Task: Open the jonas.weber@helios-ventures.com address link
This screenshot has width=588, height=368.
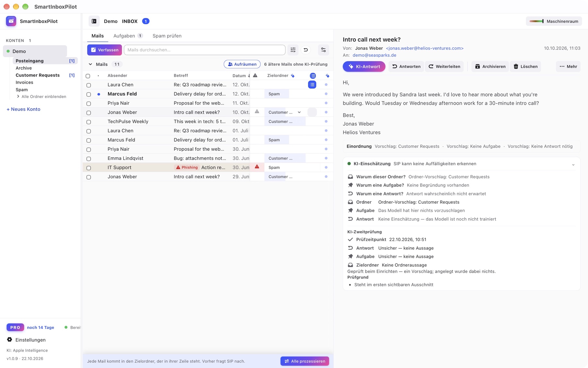Action: (x=425, y=48)
